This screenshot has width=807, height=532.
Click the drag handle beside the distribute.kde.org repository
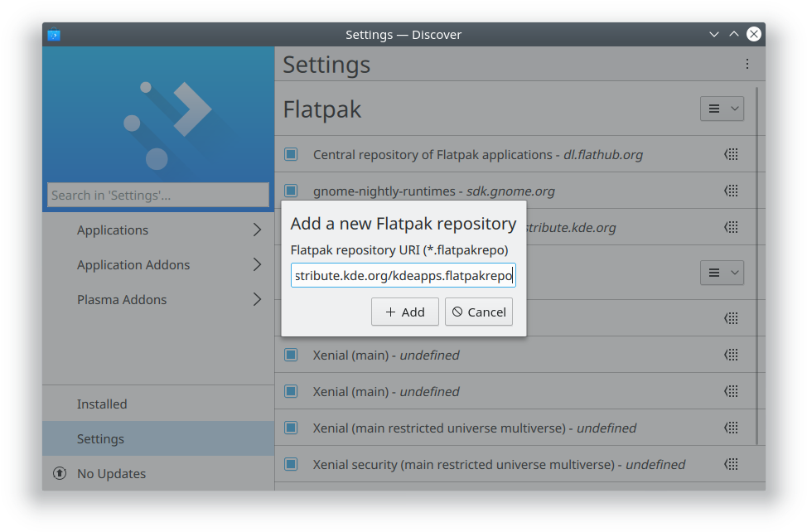[x=732, y=226]
